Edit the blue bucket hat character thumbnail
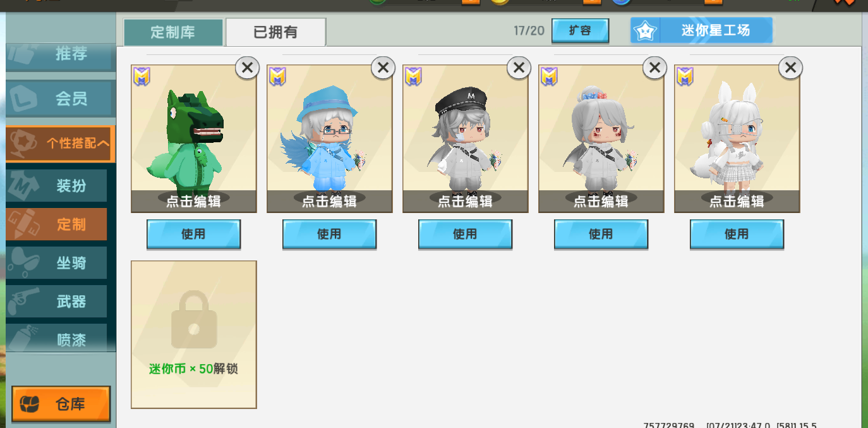Screen dimensions: 868x428 tap(330, 138)
